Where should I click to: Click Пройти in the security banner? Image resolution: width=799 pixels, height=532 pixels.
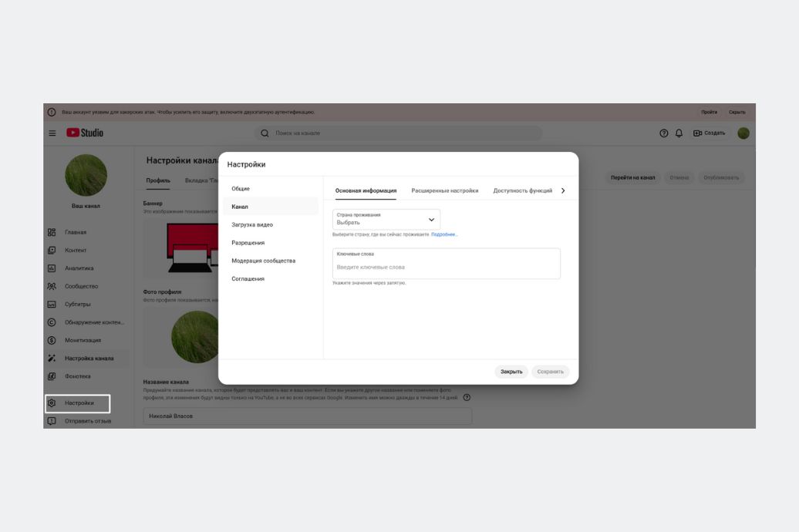point(709,112)
